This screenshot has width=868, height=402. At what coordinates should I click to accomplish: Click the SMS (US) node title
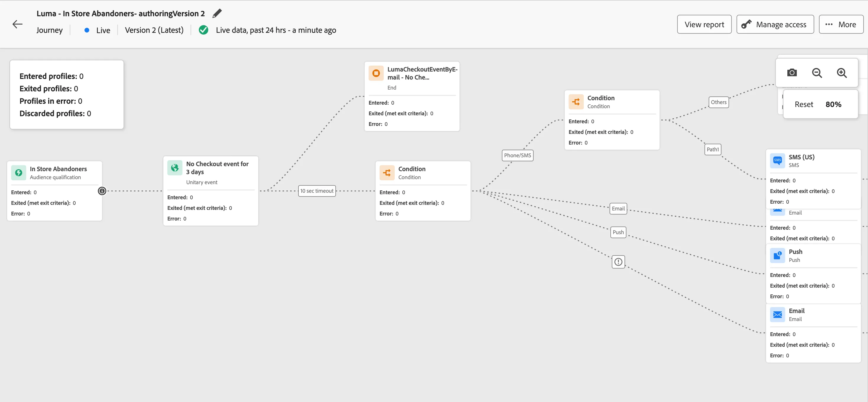pyautogui.click(x=801, y=157)
